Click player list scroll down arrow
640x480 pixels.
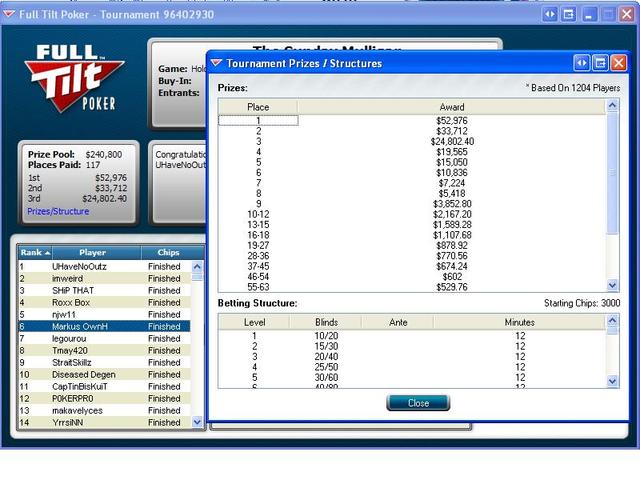tap(197, 422)
